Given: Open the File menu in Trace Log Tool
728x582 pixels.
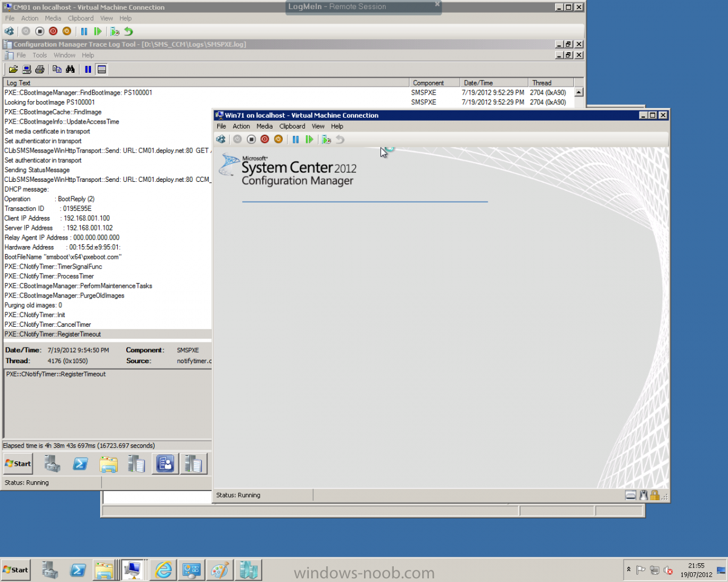Looking at the screenshot, I should click(x=21, y=55).
